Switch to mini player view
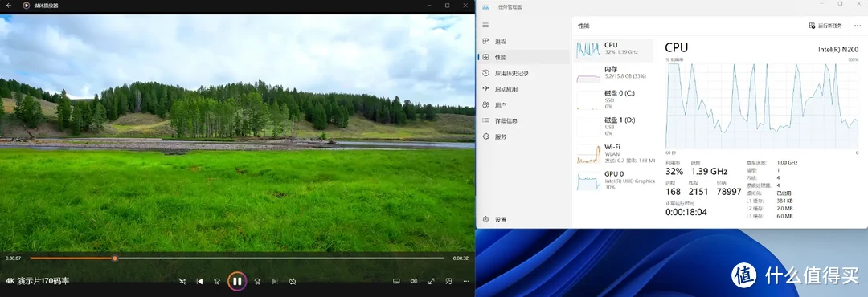This screenshot has height=297, width=868. click(449, 281)
